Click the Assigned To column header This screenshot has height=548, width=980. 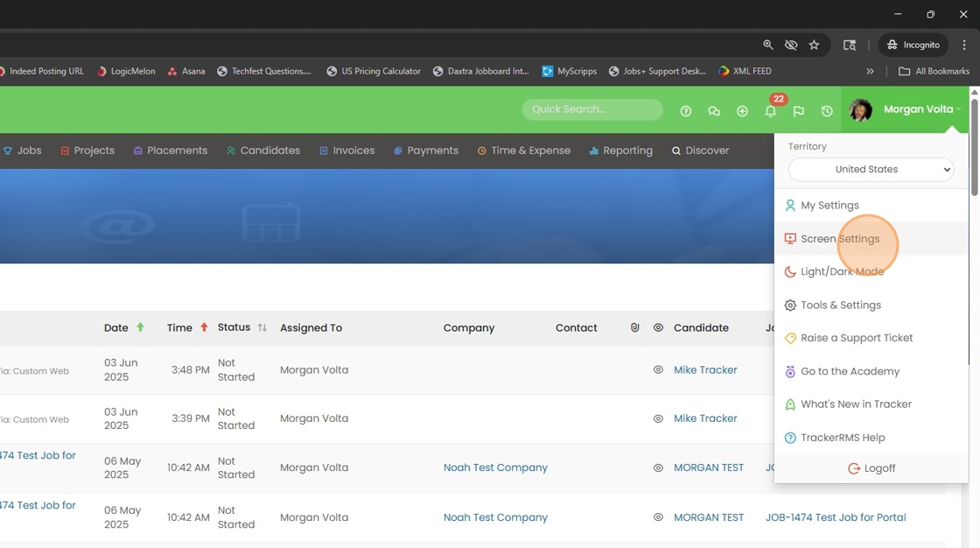pos(311,327)
